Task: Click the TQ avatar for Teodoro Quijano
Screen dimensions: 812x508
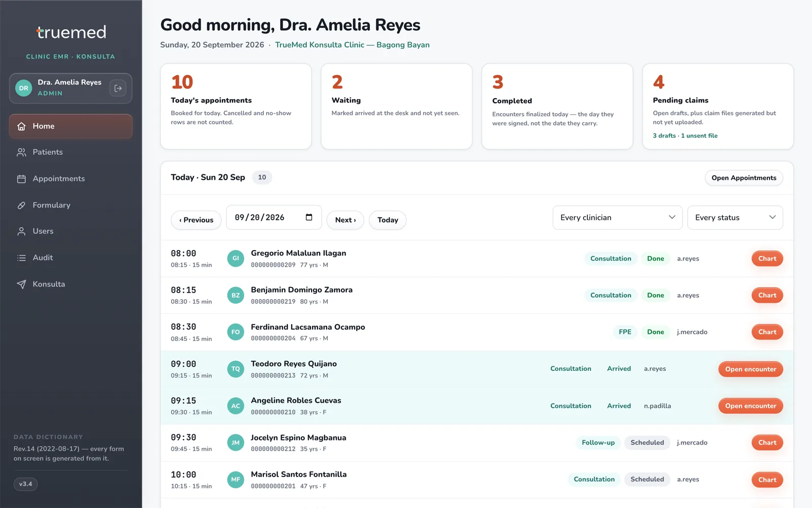Action: (x=235, y=369)
